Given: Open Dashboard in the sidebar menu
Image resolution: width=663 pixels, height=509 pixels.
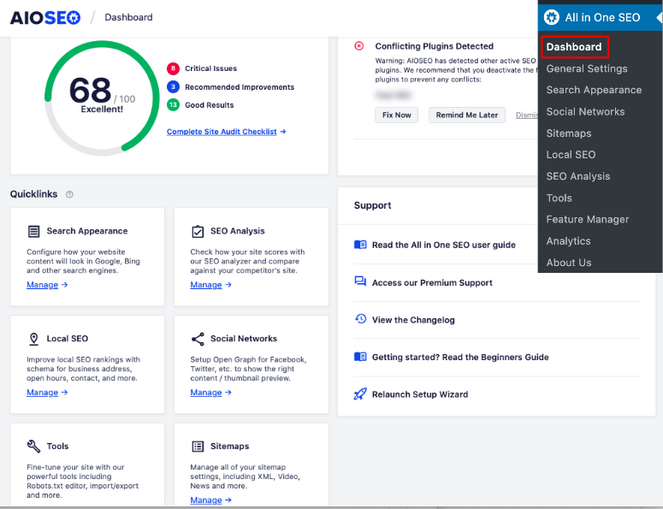Looking at the screenshot, I should tap(574, 47).
